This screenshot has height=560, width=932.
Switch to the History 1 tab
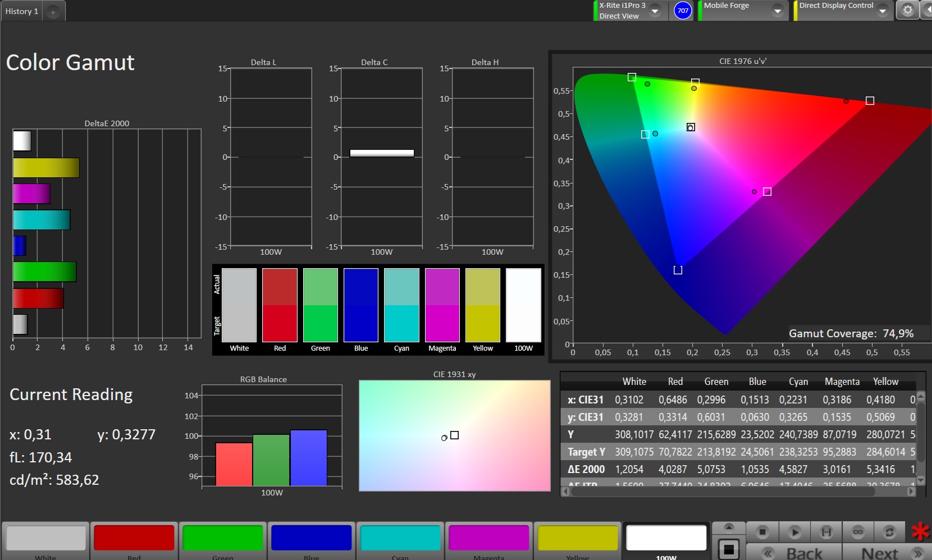coord(22,11)
